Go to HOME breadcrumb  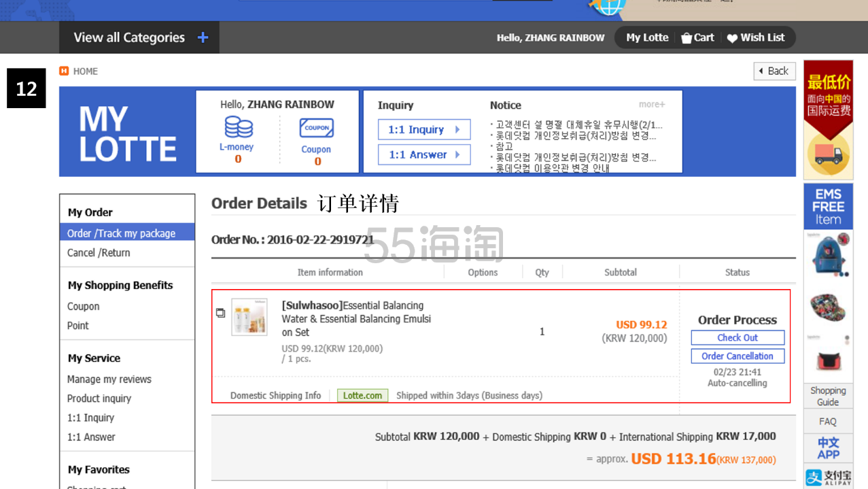[86, 71]
